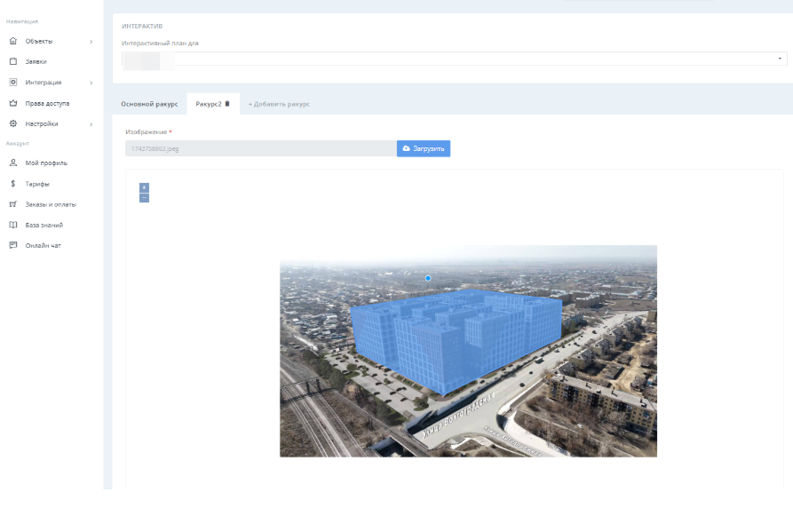
Task: Click the Мой профиль user icon
Action: click(13, 163)
